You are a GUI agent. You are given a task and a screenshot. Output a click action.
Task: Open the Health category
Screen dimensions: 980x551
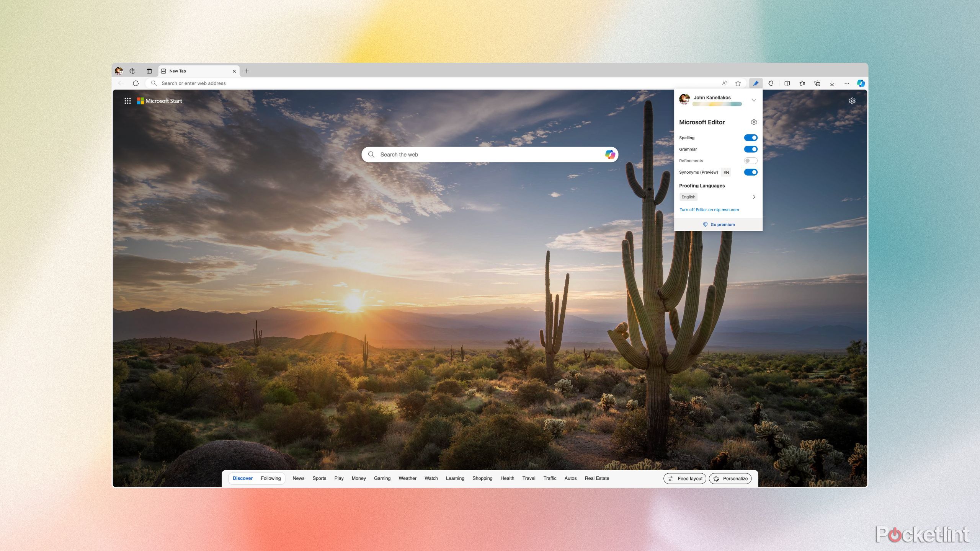507,478
